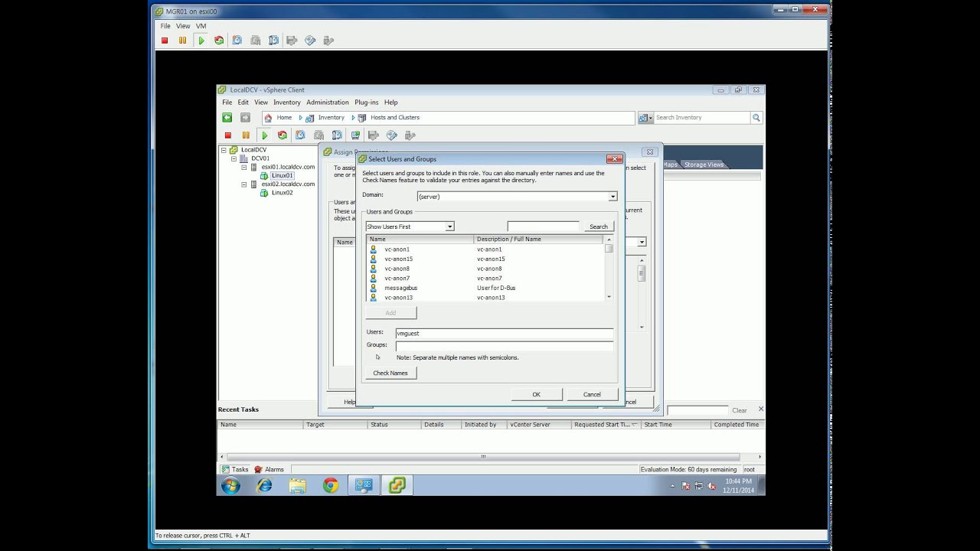Click the suspend icon in the vSphere Client toolbar

(246, 135)
